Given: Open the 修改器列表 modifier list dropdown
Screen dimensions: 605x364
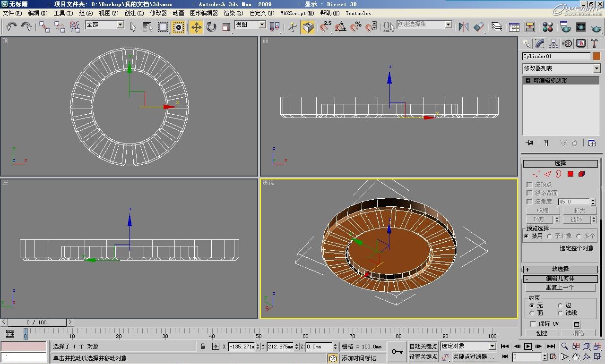Looking at the screenshot, I should pyautogui.click(x=596, y=68).
